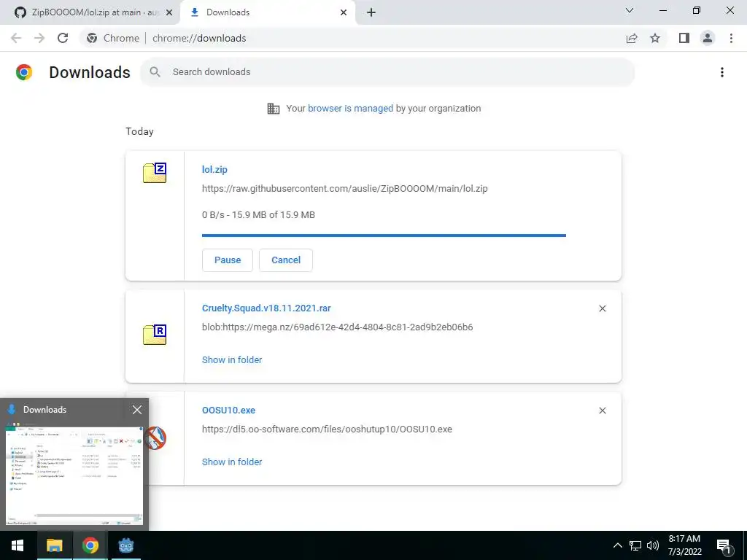This screenshot has width=747, height=560.
Task: Show OOSU10.exe in folder
Action: click(x=232, y=462)
